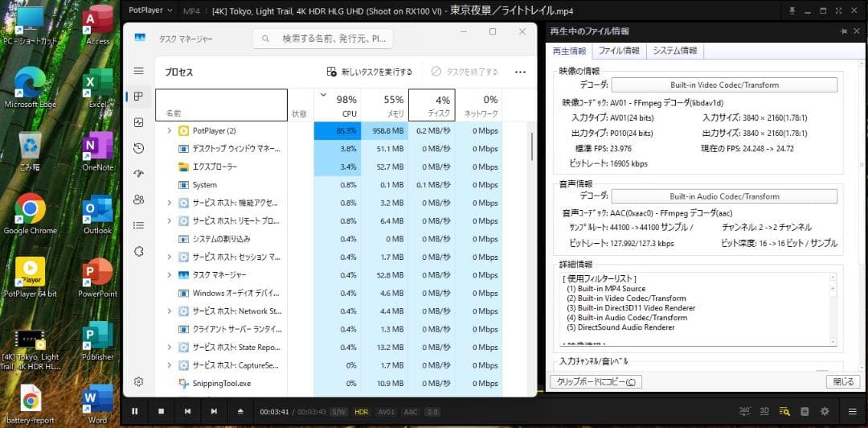Expand サービス ホスト: セッション マ... row
Screen dimensions: 868x428
point(170,257)
